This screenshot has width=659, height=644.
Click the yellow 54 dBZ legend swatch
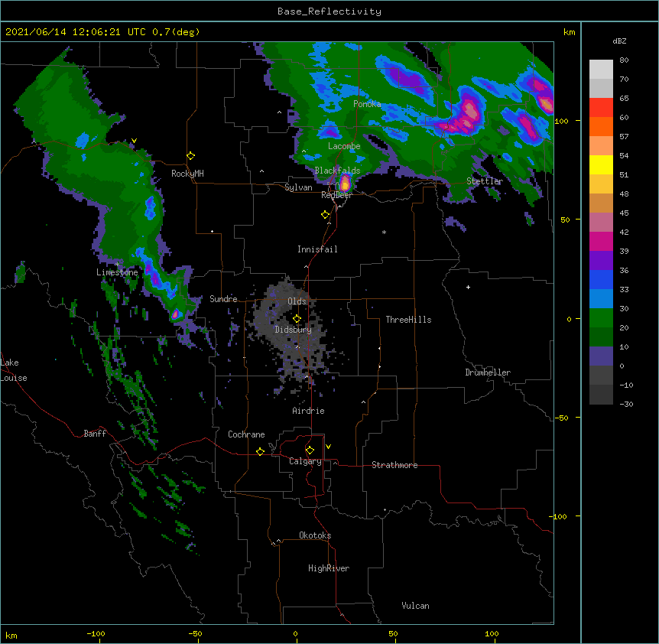(601, 164)
